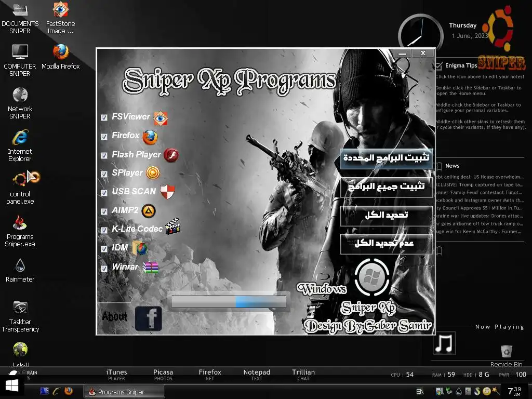Open news headline about debt ceiling deal
532x399 pixels.
[x=480, y=177]
